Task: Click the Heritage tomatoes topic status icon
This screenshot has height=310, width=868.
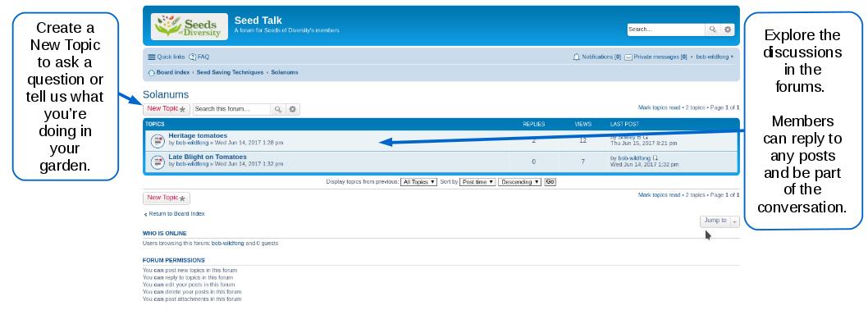Action: (158, 140)
